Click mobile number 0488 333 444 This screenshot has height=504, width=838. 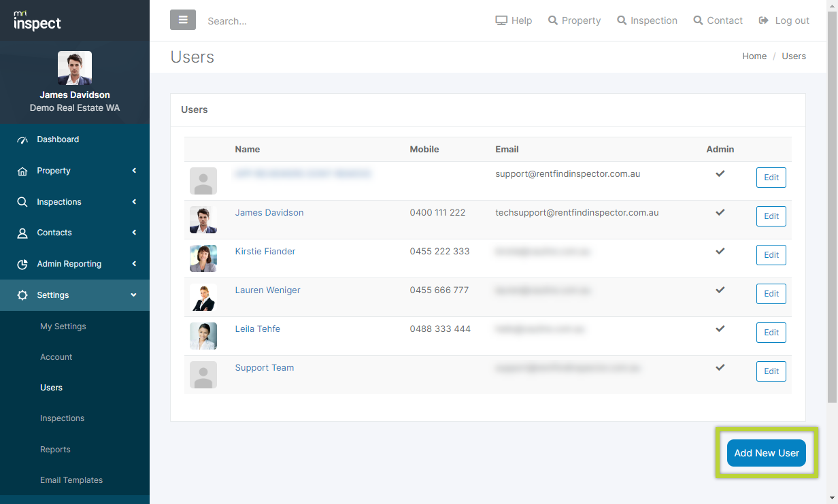[440, 329]
